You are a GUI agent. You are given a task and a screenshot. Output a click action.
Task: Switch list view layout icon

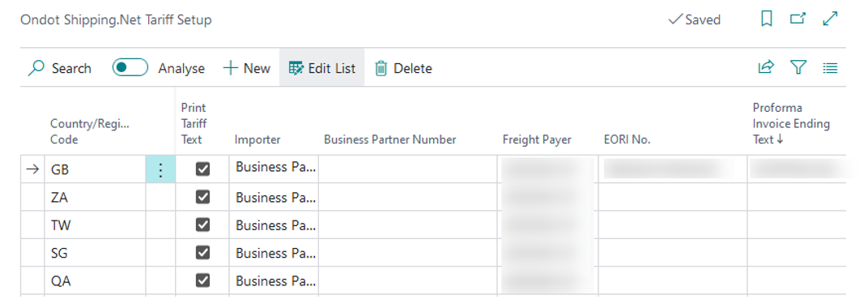point(831,68)
